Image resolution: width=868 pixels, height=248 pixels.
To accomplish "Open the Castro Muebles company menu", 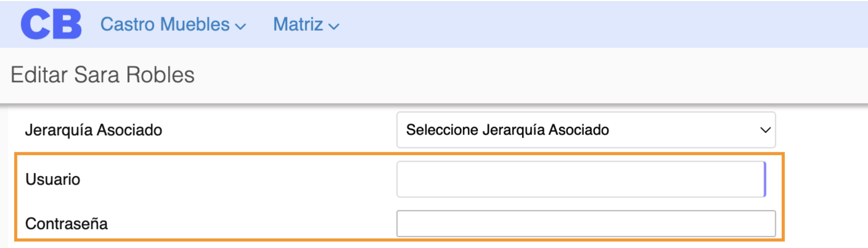I will point(166,24).
